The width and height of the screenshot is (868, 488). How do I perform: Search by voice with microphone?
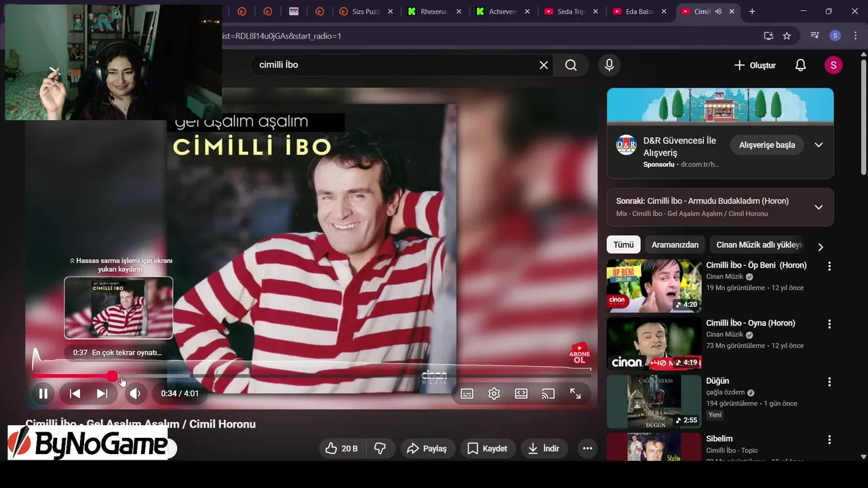point(609,65)
